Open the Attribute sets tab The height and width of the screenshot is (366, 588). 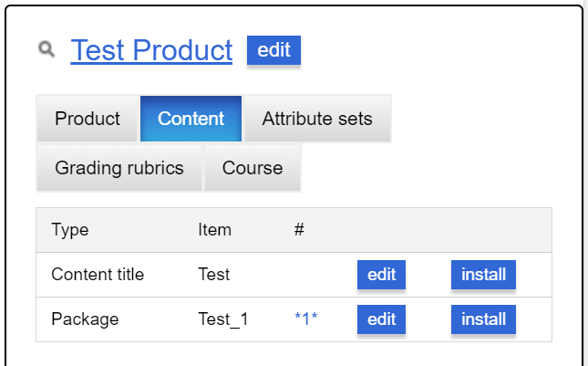(x=317, y=119)
